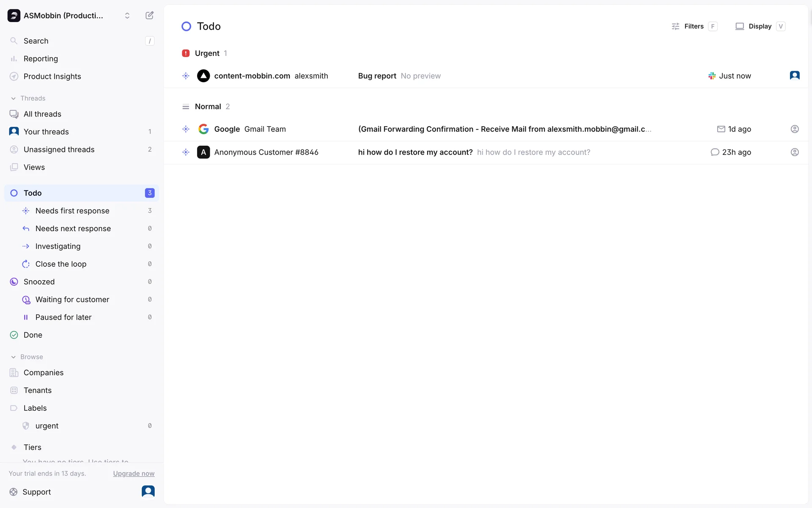Viewport: 812px width, 508px height.
Task: Open Reporting from the sidebar
Action: (41, 58)
